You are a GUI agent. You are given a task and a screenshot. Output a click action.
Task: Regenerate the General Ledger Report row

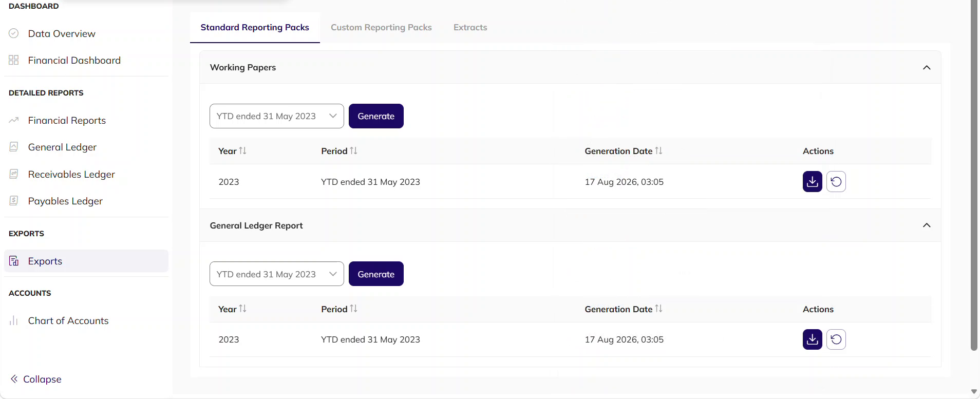[836, 339]
